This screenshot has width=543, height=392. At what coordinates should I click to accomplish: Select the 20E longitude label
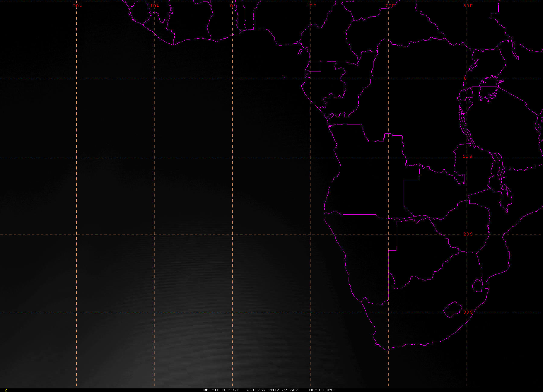(390, 6)
